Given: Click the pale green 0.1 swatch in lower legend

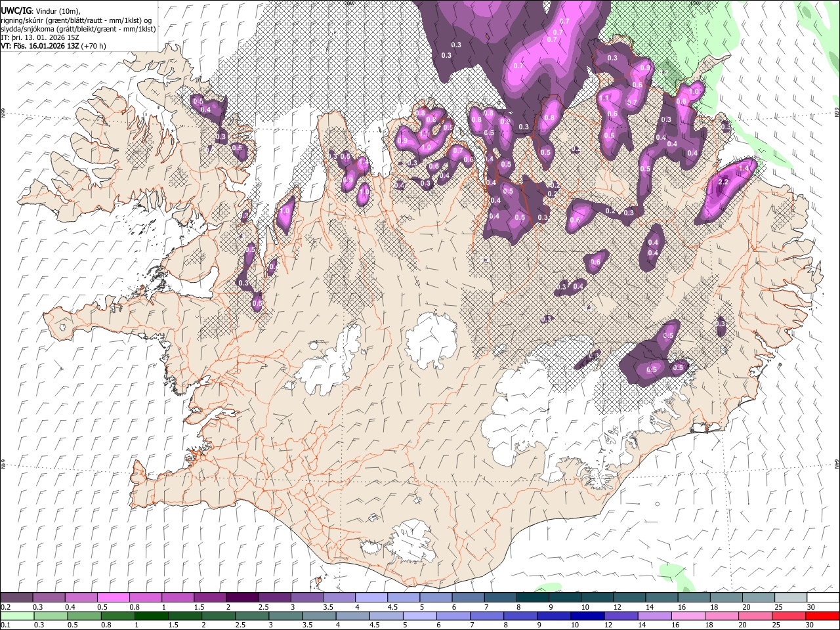Looking at the screenshot, I should coord(17,616).
